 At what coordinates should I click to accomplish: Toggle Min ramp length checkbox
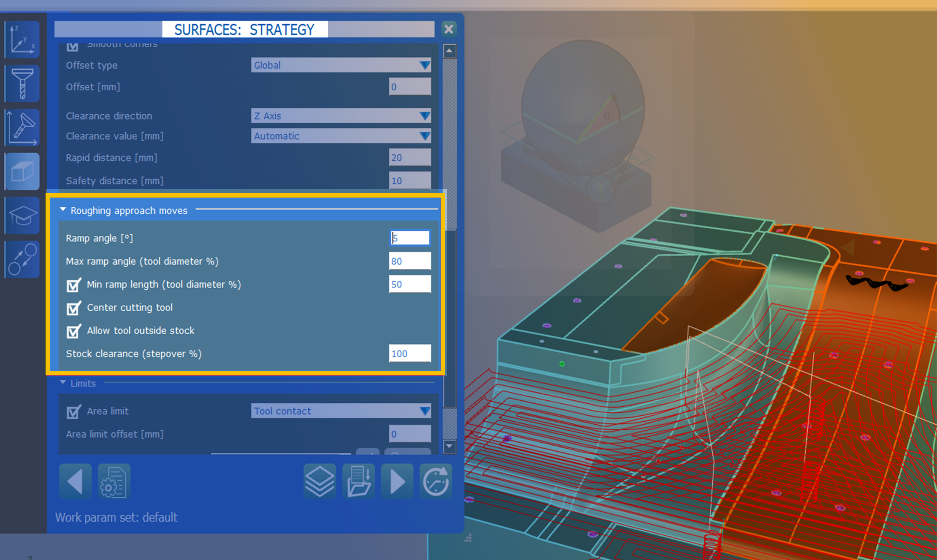[73, 285]
